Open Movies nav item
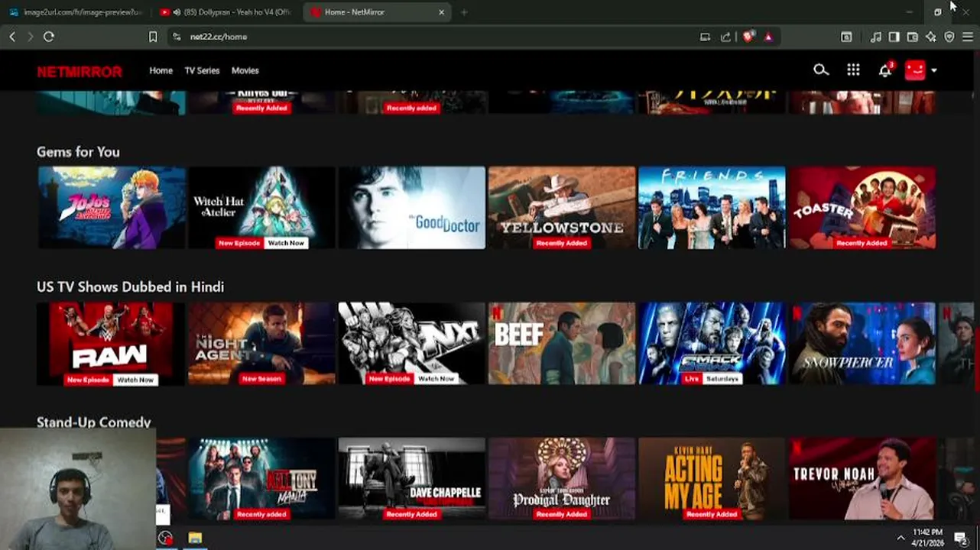 245,70
